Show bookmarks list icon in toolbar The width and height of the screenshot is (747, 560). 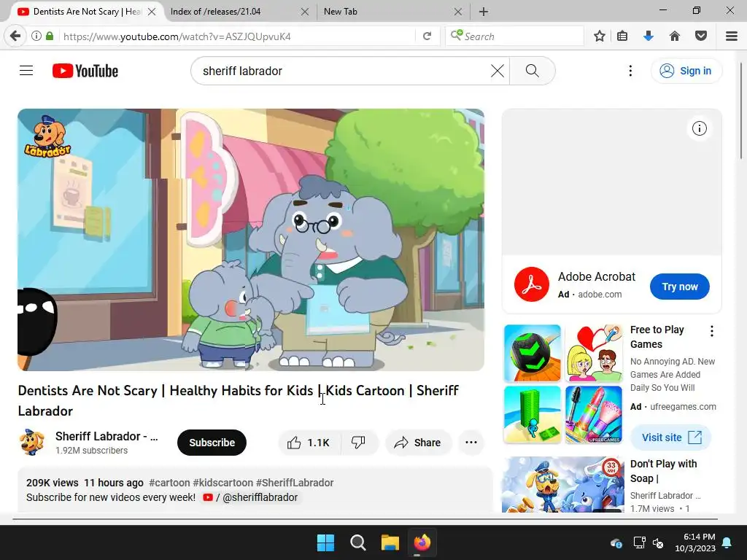click(x=622, y=36)
